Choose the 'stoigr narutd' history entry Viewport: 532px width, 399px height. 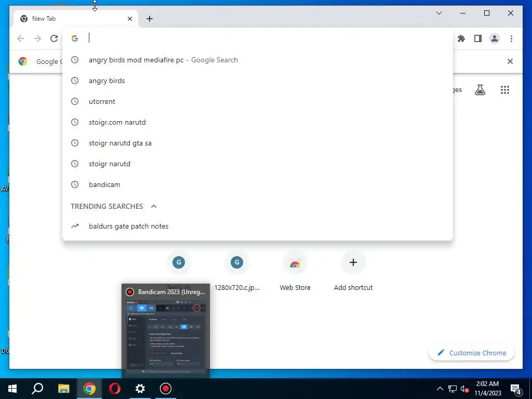[x=258, y=164]
